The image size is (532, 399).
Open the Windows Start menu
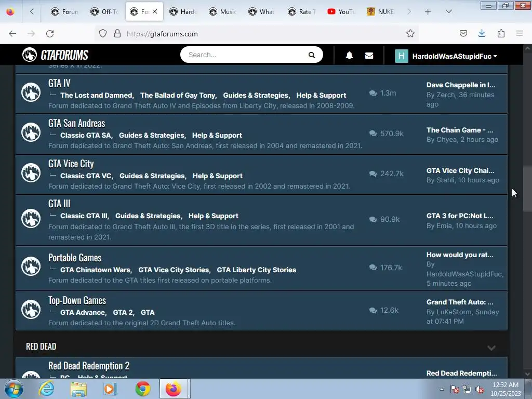tap(14, 389)
